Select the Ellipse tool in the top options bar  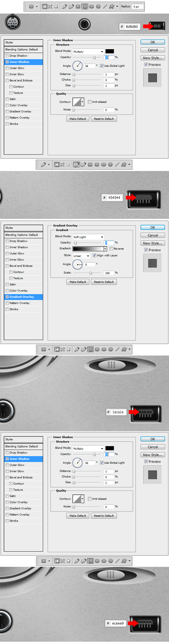[92, 6]
